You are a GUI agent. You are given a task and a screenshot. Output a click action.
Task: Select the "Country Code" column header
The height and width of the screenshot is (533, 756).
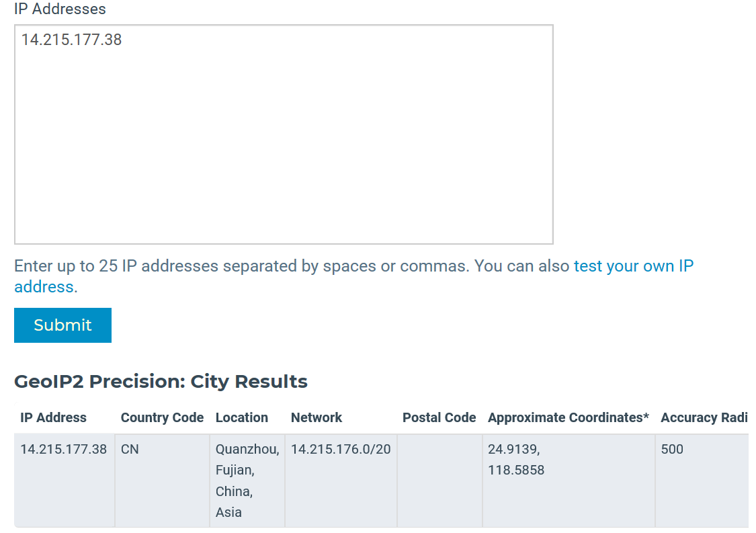[162, 417]
